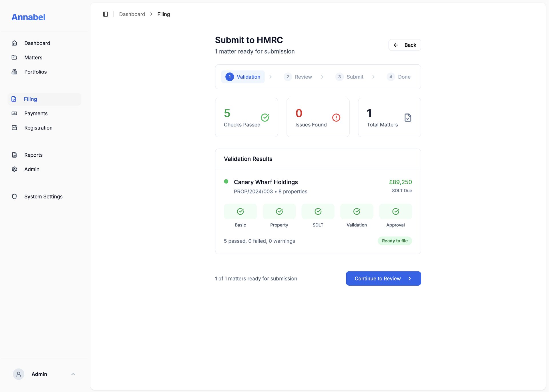This screenshot has width=549, height=392.
Task: Expand the Admin user menu chevron
Action: tap(73, 374)
